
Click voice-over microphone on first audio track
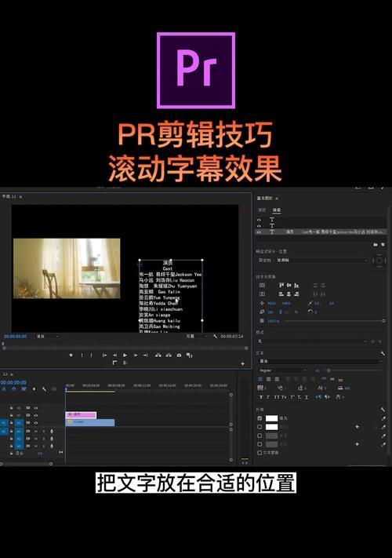click(52, 432)
